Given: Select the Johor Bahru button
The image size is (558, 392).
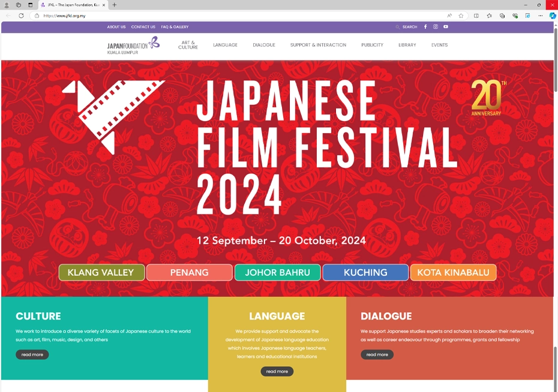Looking at the screenshot, I should pos(278,273).
